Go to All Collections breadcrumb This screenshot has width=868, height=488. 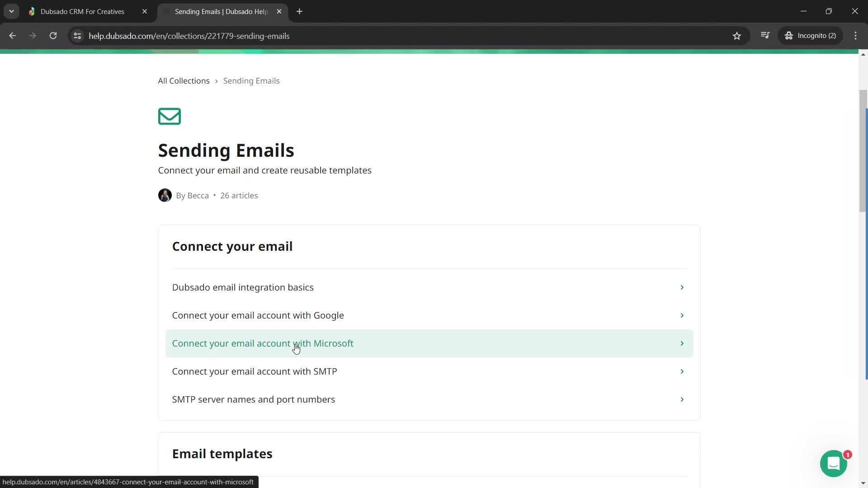184,81
